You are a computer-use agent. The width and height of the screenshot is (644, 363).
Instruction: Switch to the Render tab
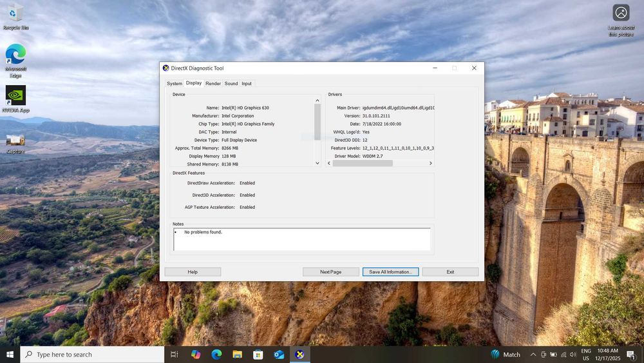tap(213, 83)
